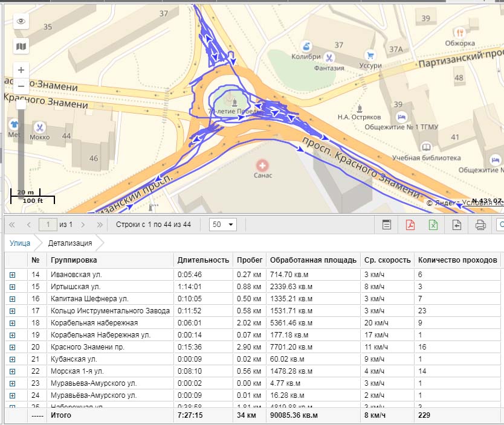Export report to PDF
Screen dimensions: 504x425
[410, 225]
